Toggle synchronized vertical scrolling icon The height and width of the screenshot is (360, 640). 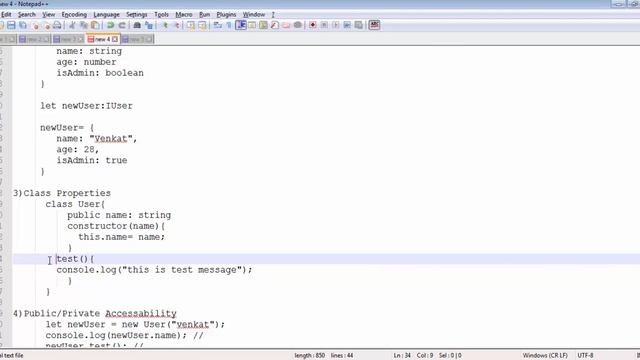(x=191, y=25)
